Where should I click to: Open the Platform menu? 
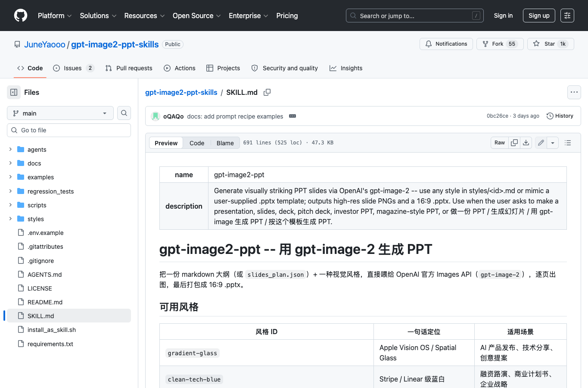(x=55, y=16)
